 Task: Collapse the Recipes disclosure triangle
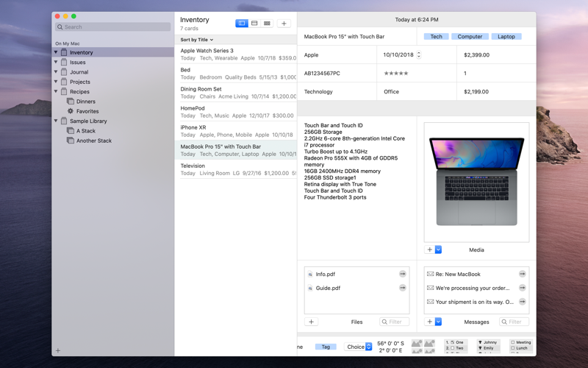56,91
